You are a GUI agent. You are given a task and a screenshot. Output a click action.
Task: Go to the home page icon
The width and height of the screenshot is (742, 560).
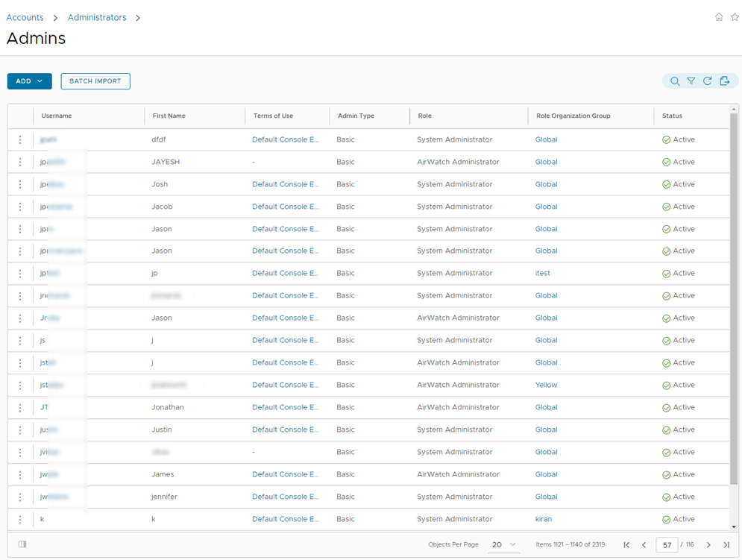click(719, 17)
